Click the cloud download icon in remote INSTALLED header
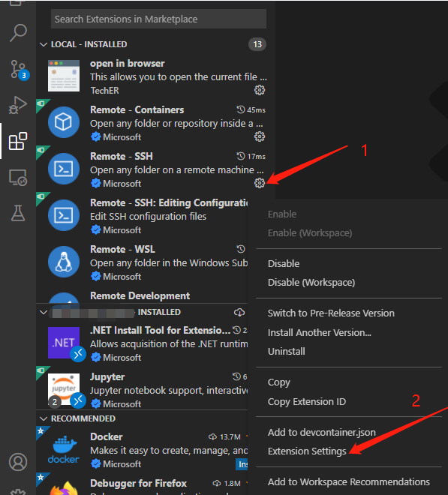This screenshot has width=448, height=495. coord(239,312)
